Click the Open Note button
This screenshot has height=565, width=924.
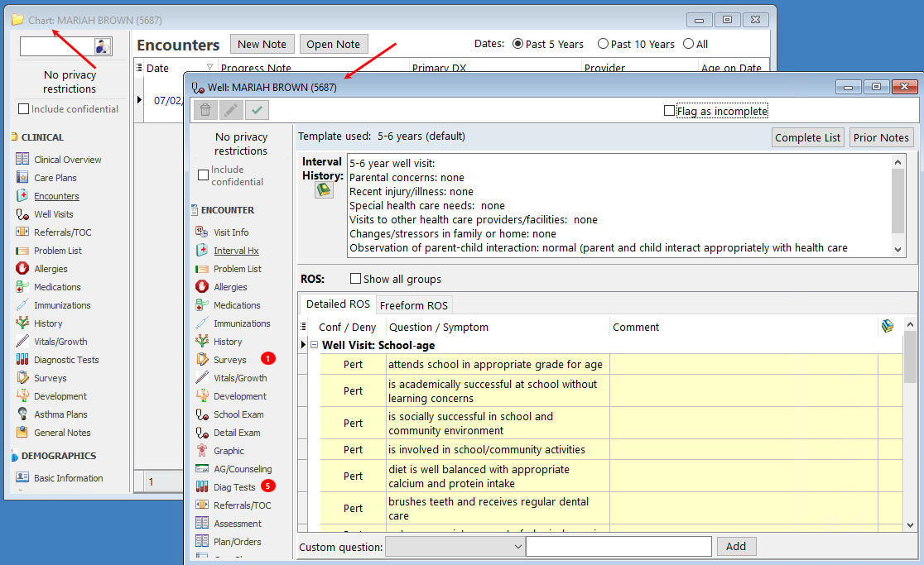[x=333, y=44]
